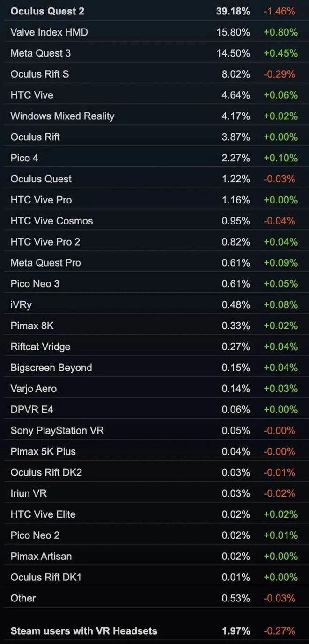Click the Oculus Rift S label
The height and width of the screenshot is (644, 309).
40,74
